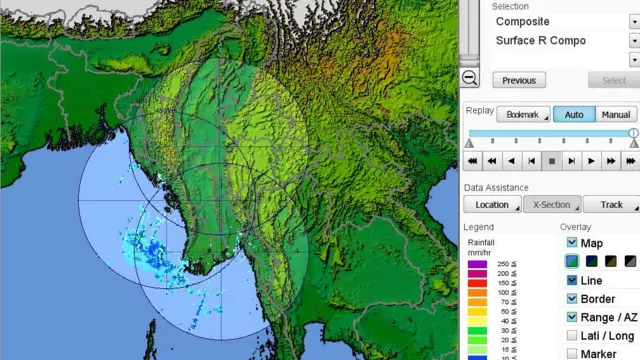
Task: Click the left triangle timeline start marker
Action: 469,143
